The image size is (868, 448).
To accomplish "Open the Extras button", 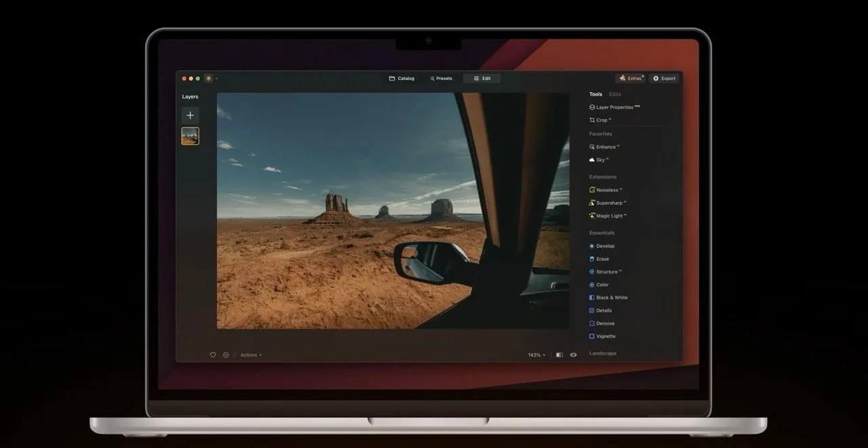I will pyautogui.click(x=631, y=79).
